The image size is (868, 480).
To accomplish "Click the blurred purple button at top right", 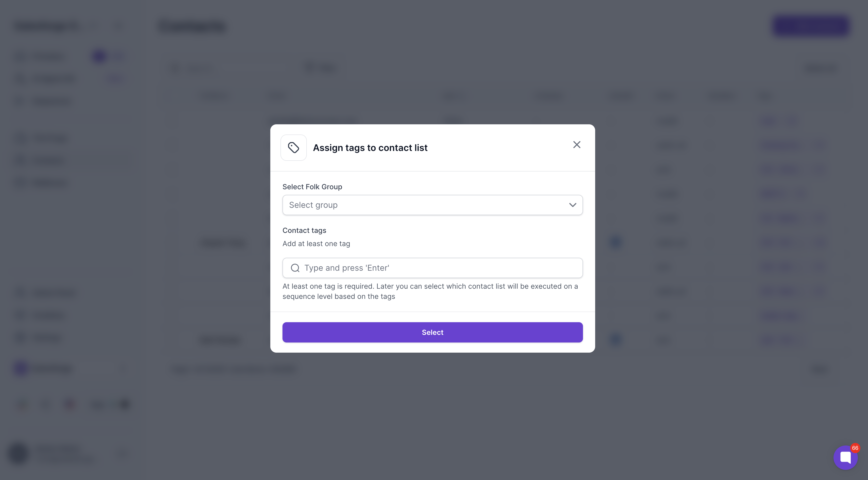I will [811, 26].
